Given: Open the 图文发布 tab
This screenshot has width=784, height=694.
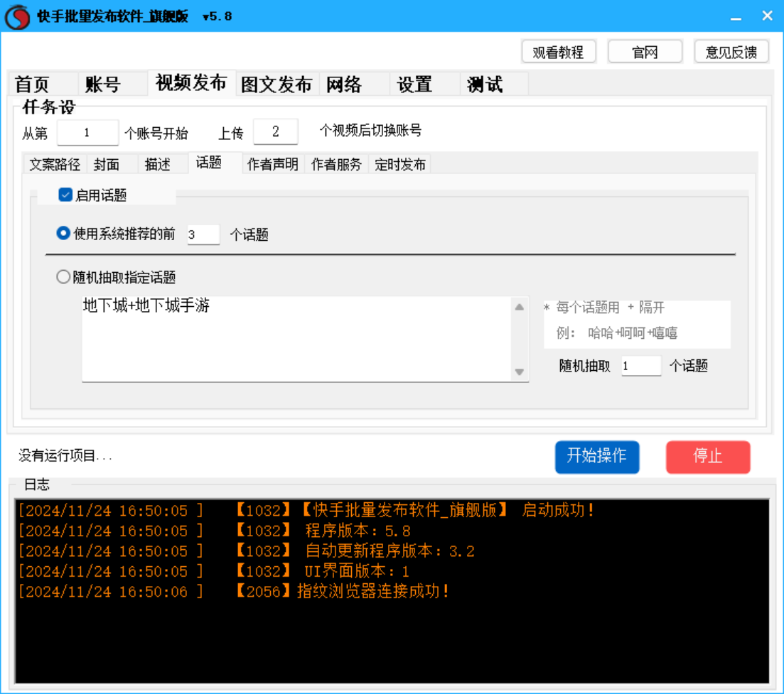Looking at the screenshot, I should click(x=277, y=84).
